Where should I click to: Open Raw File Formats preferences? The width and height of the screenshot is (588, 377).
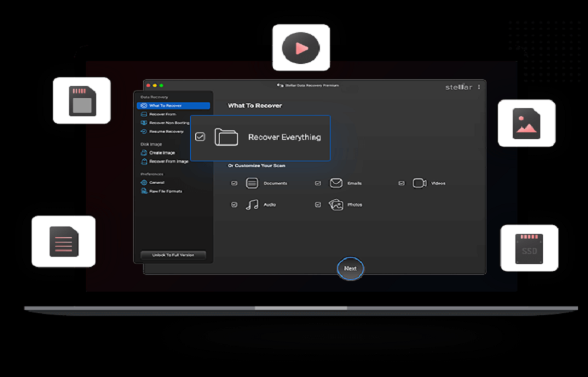tap(165, 192)
